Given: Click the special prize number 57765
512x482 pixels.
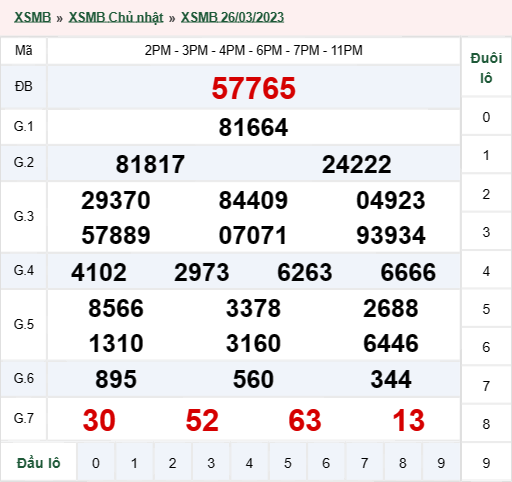Looking at the screenshot, I should (x=254, y=88).
